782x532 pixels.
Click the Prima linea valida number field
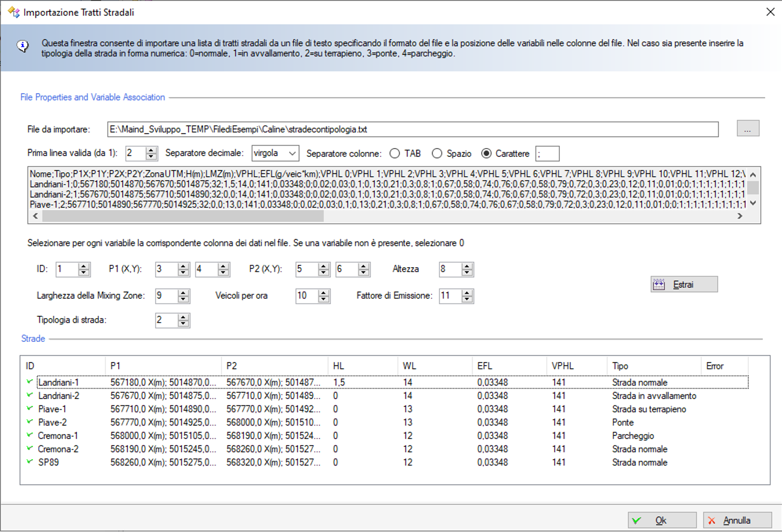pyautogui.click(x=136, y=153)
